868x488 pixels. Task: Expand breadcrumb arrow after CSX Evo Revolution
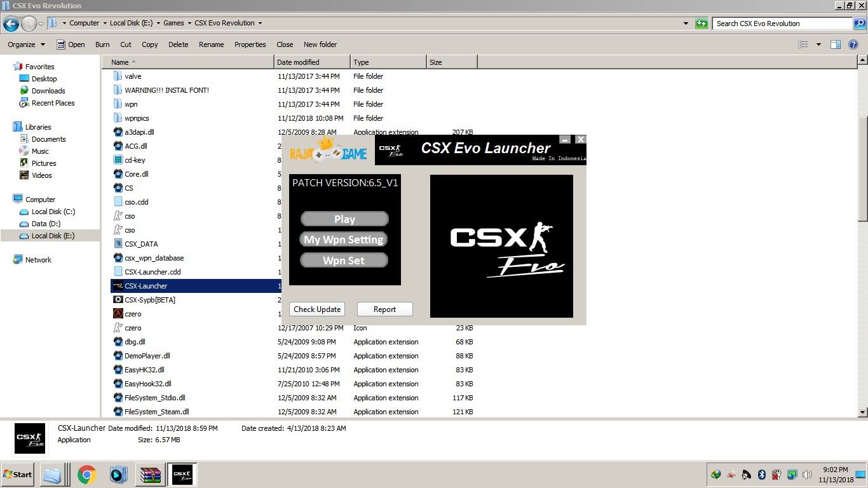click(260, 23)
